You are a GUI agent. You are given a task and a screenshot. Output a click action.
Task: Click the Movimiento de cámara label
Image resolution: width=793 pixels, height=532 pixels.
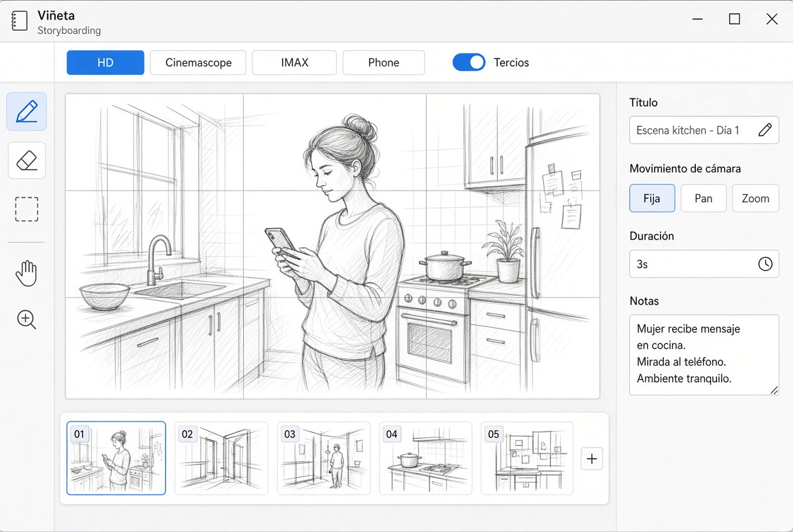click(685, 169)
